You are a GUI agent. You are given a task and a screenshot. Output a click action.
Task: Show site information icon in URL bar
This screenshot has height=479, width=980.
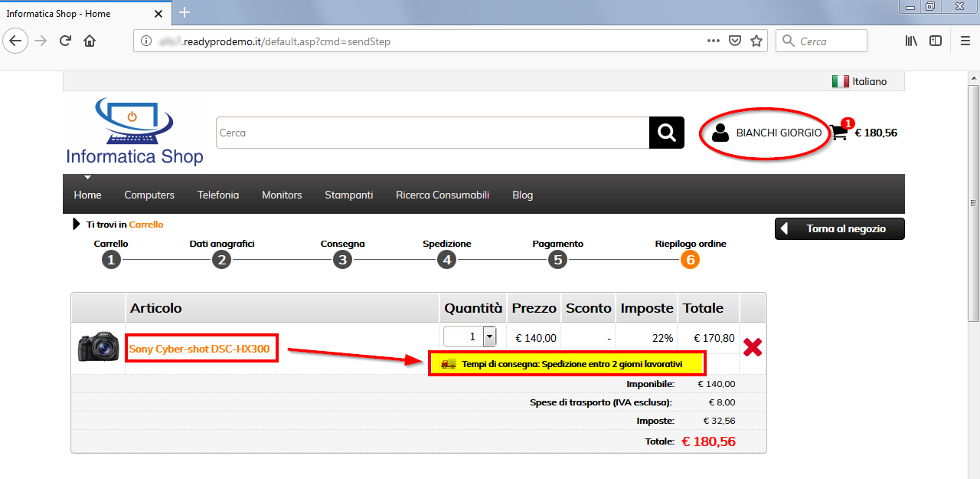coord(146,41)
